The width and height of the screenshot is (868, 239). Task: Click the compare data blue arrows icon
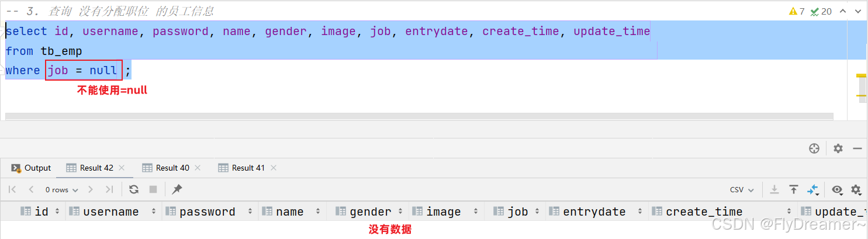[813, 189]
